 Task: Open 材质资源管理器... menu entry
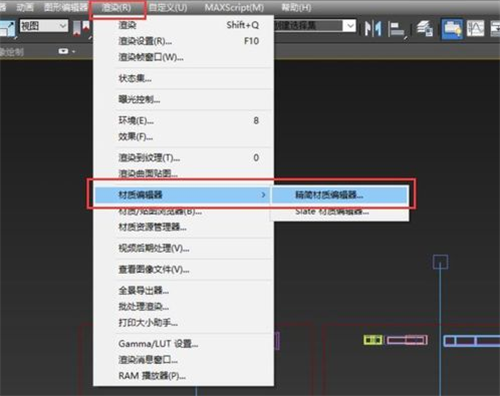coord(184,227)
